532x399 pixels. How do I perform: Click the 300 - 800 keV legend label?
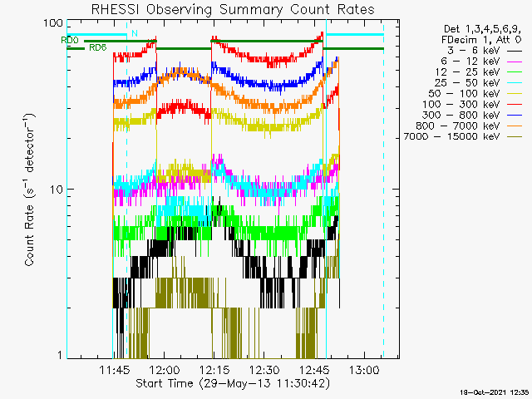click(x=461, y=115)
